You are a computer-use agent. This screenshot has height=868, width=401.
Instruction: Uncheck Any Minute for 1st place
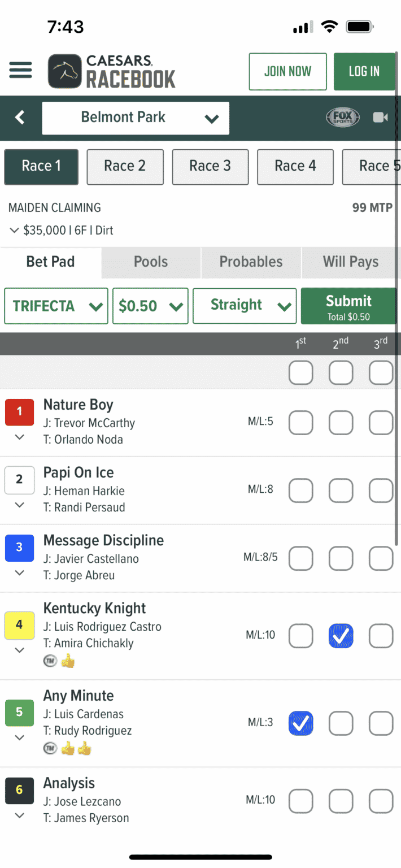click(301, 723)
